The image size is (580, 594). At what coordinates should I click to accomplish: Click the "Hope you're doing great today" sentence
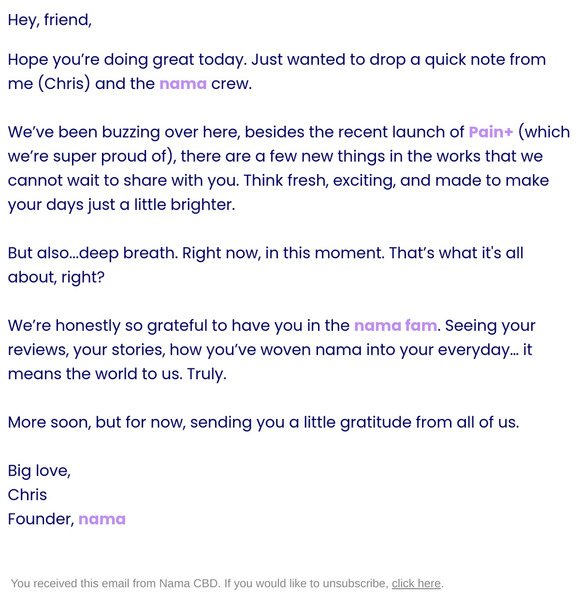tap(127, 60)
